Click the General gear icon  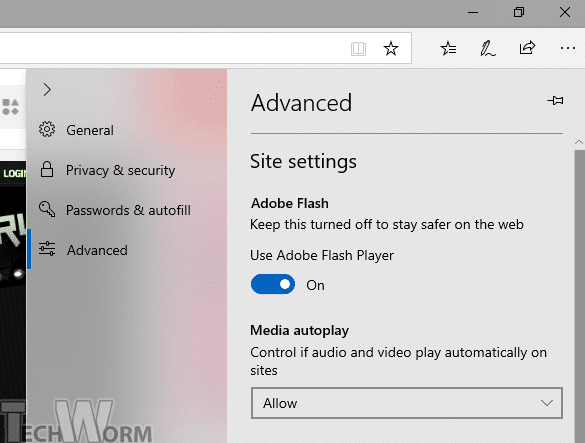pos(47,129)
